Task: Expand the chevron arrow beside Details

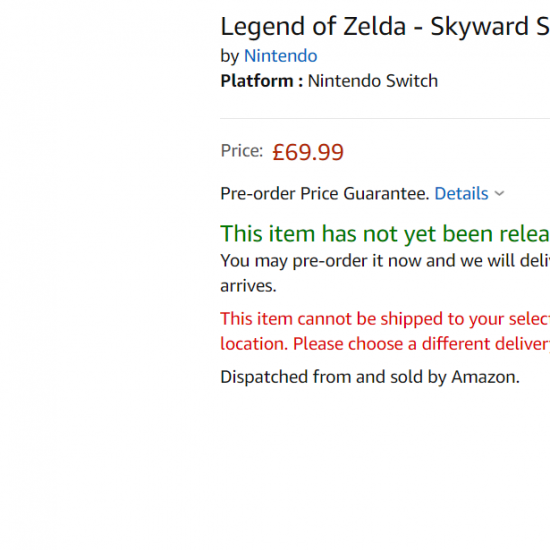Action: pyautogui.click(x=499, y=193)
